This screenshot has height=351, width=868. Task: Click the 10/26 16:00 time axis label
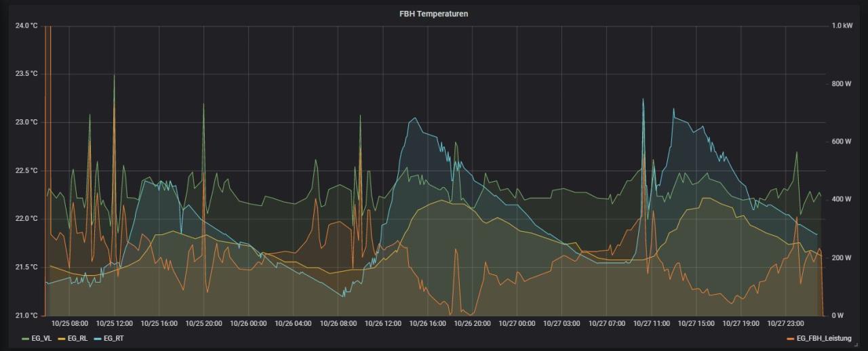428,324
